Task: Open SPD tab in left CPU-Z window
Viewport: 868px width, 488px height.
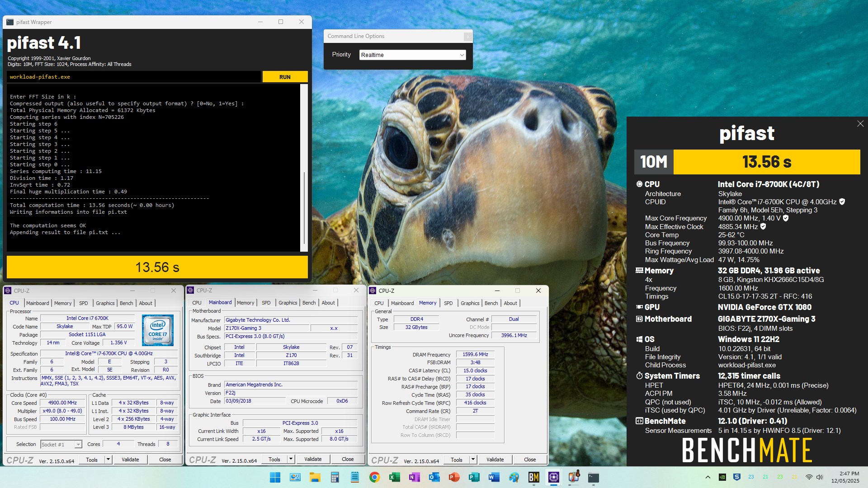Action: point(84,303)
